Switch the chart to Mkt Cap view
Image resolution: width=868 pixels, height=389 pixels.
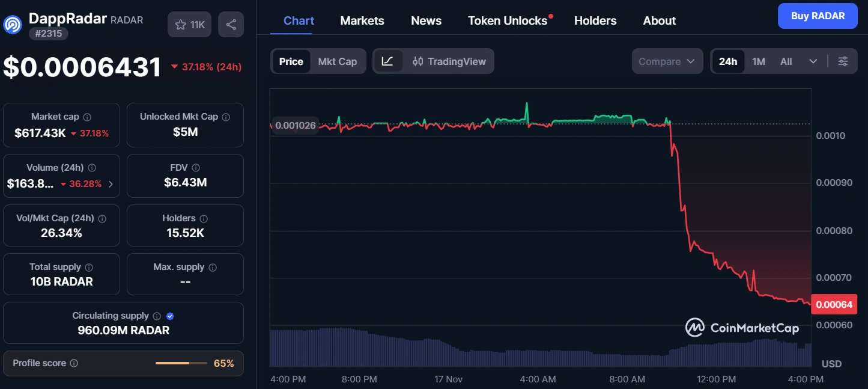338,61
